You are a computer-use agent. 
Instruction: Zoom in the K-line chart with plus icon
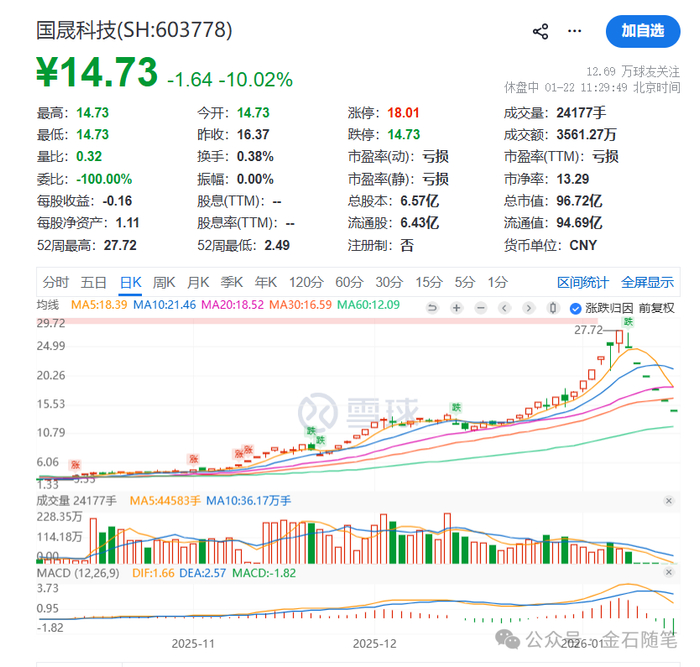(456, 308)
